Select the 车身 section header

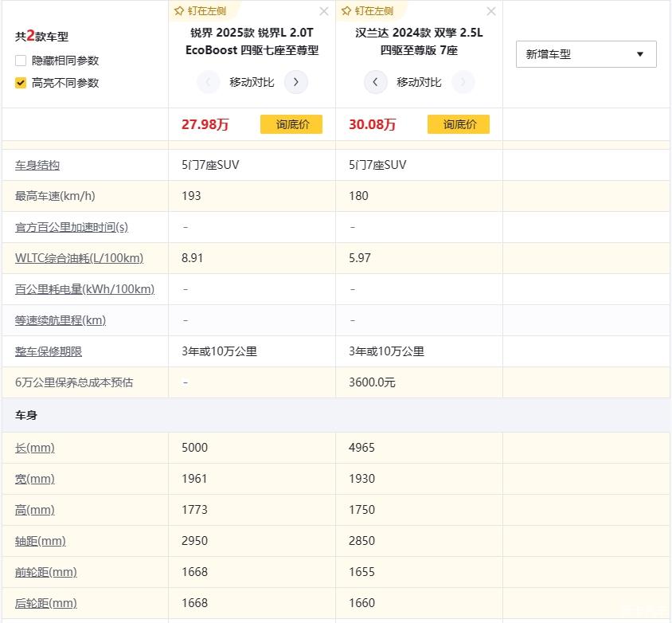tap(26, 415)
